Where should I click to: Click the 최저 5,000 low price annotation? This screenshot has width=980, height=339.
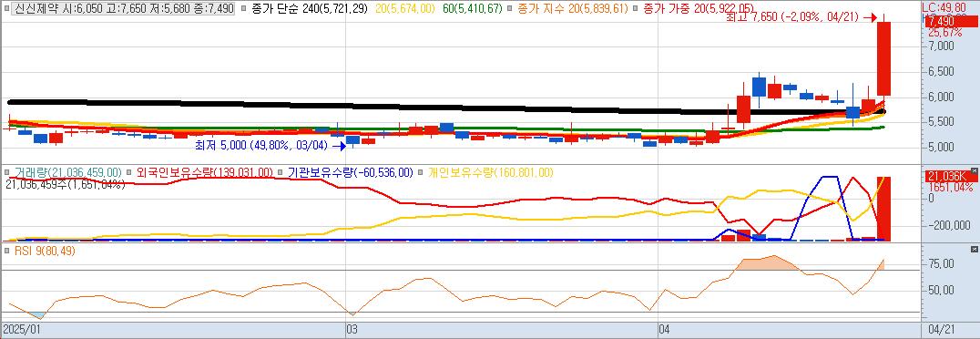(261, 146)
